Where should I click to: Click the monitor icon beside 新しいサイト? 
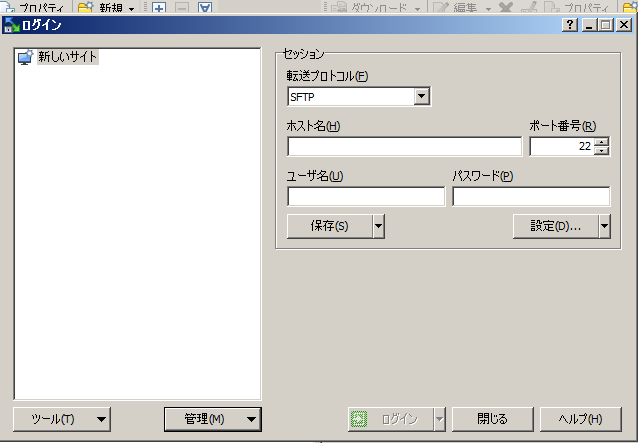[25, 57]
